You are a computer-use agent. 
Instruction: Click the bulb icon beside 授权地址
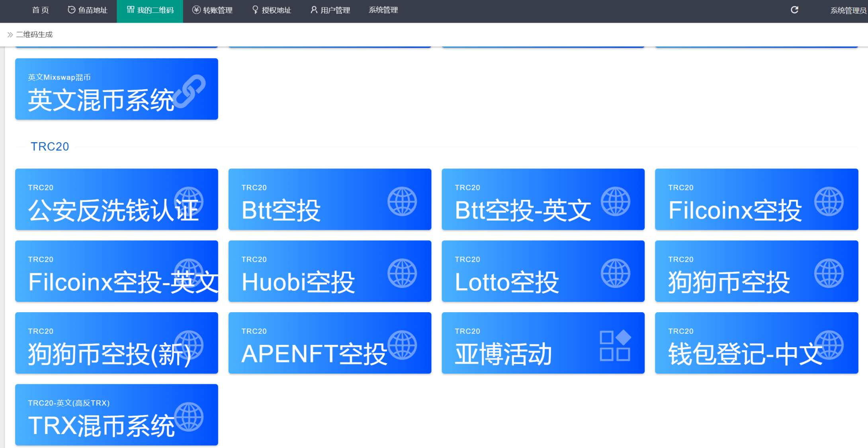(x=255, y=10)
